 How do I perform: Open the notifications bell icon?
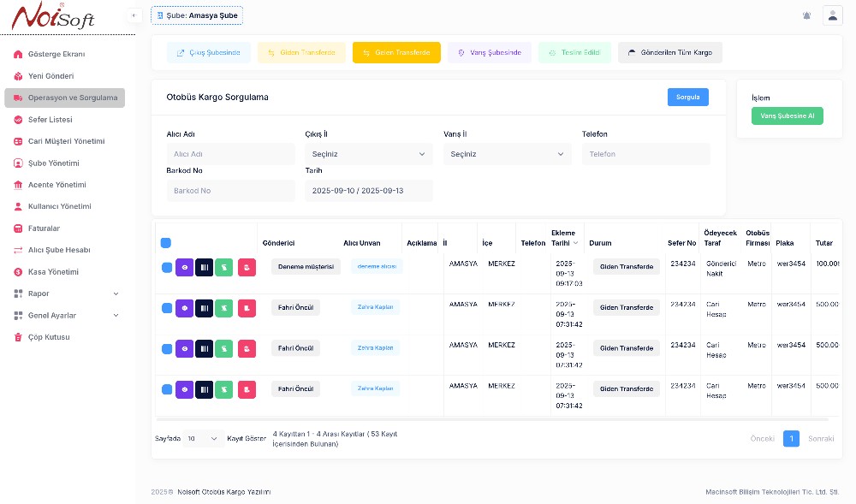point(806,15)
